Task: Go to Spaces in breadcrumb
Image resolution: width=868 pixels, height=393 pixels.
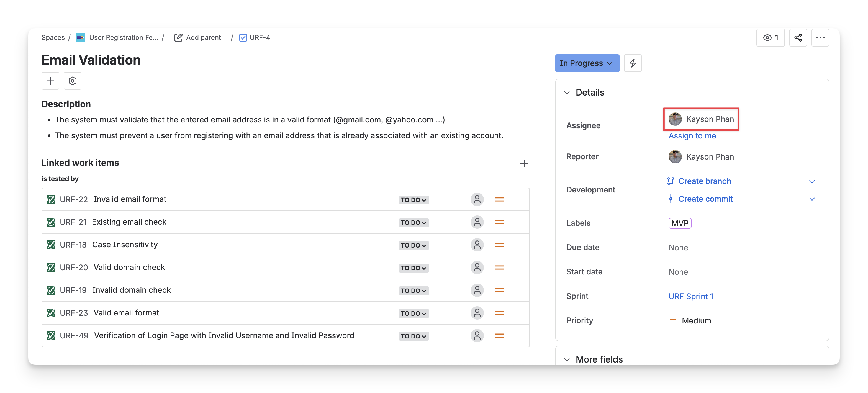Action: (x=53, y=38)
